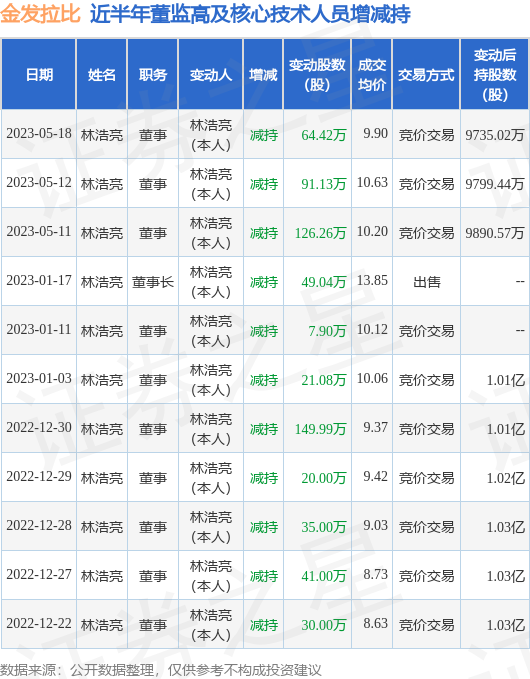This screenshot has width=530, height=679.
Task: Click the 金发拉比 company name title
Action: [x=40, y=14]
